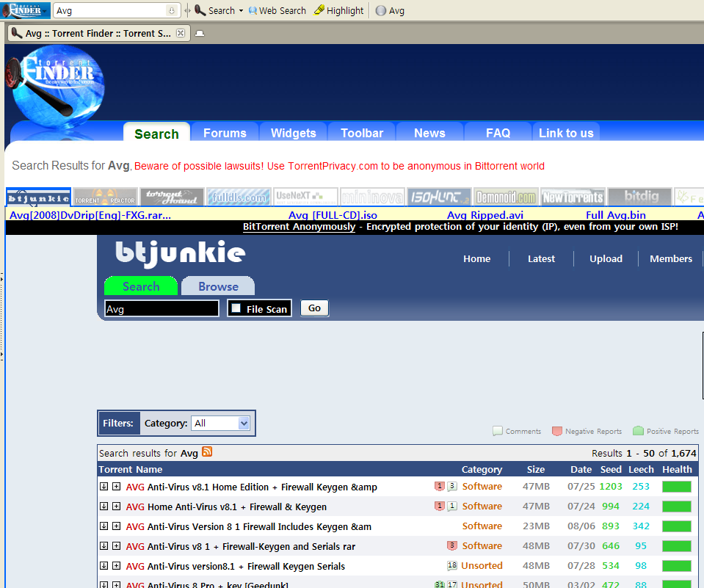Select the green Search tab on btjunkie
Image resolution: width=704 pixels, height=588 pixels.
tap(141, 286)
